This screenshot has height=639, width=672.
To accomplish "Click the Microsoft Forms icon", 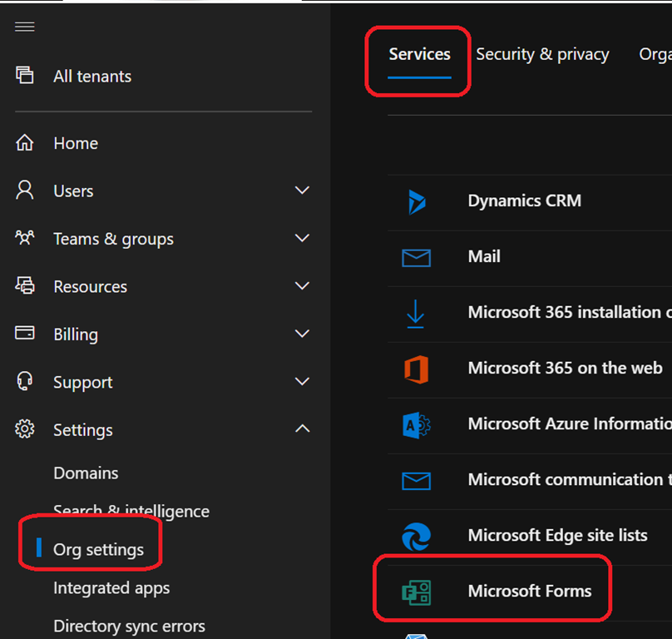I will pos(416,592).
